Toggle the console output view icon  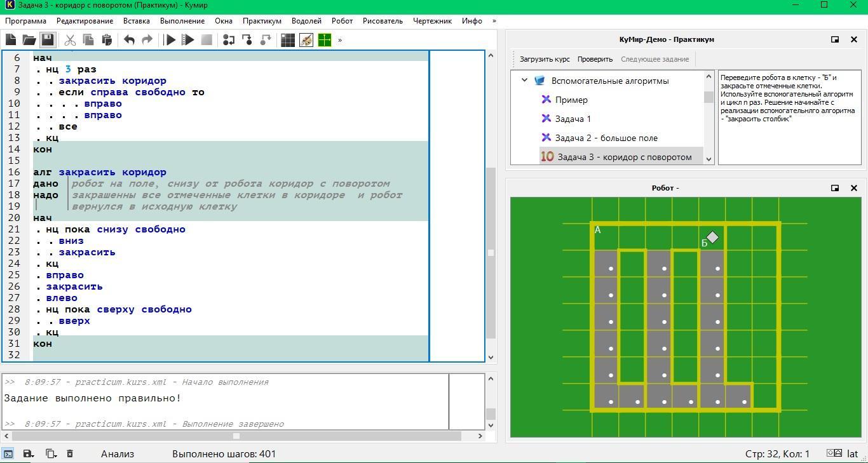pyautogui.click(x=8, y=453)
